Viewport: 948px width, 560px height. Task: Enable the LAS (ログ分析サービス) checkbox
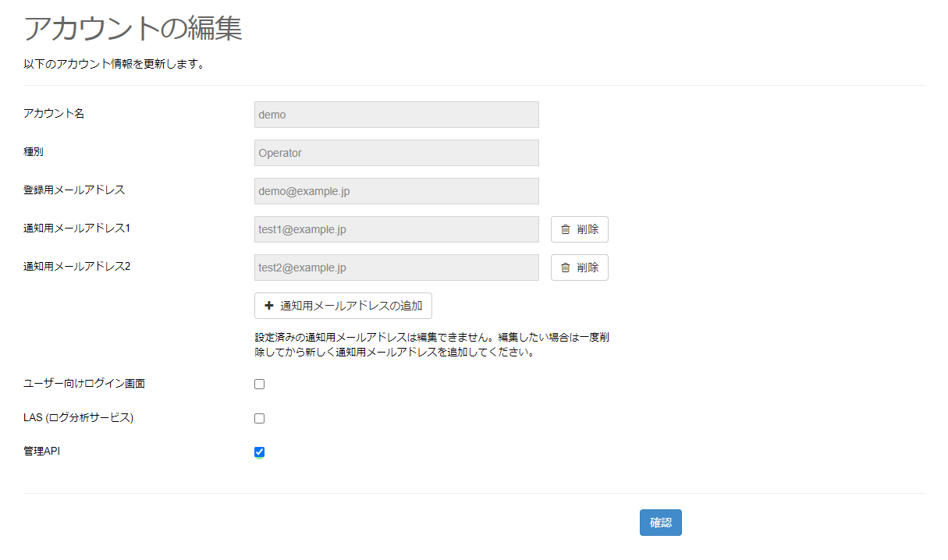click(x=259, y=418)
